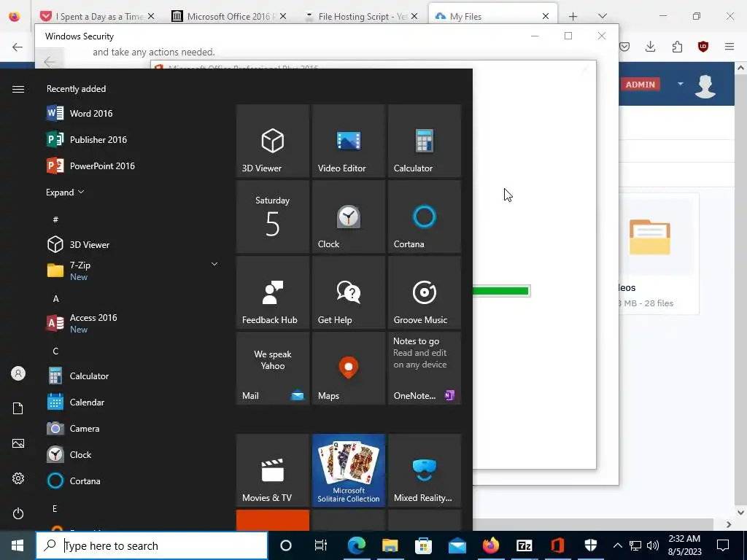
Task: Open Documents from Start sidebar
Action: [x=18, y=408]
